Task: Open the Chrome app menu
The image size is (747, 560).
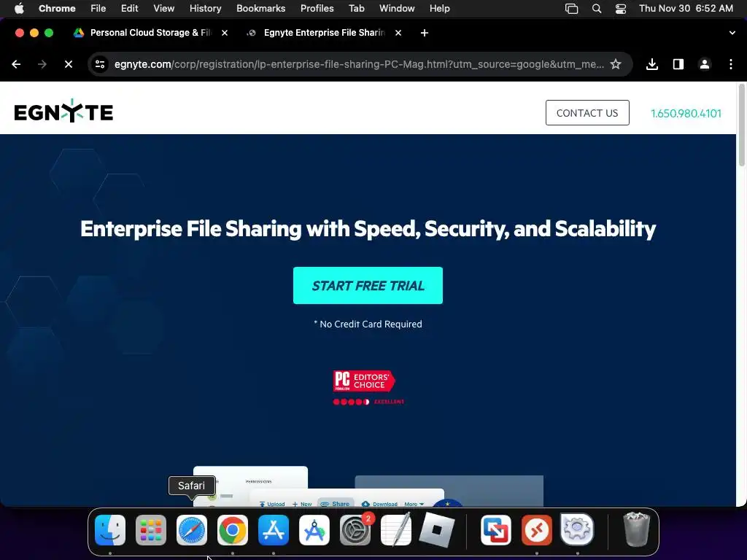Action: point(57,9)
